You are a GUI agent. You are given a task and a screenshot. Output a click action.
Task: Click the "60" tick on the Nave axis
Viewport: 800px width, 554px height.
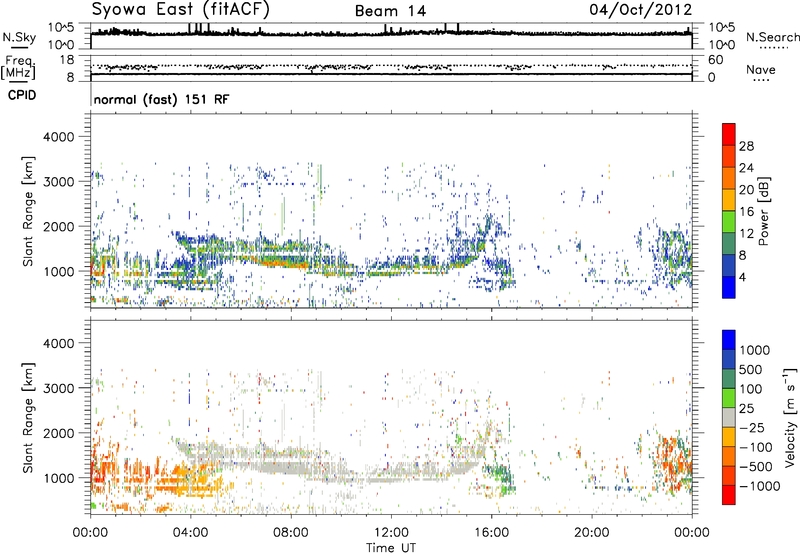click(x=715, y=60)
